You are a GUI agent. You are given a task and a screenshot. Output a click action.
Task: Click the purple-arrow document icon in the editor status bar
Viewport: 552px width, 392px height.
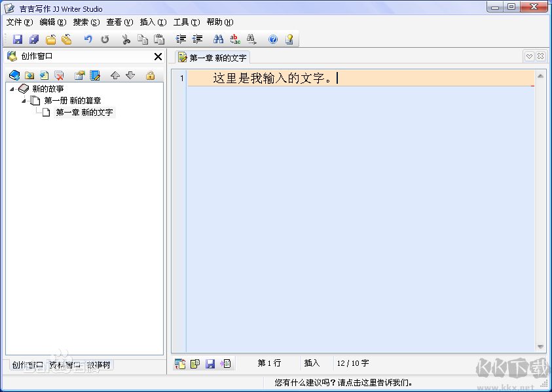pyautogui.click(x=225, y=363)
